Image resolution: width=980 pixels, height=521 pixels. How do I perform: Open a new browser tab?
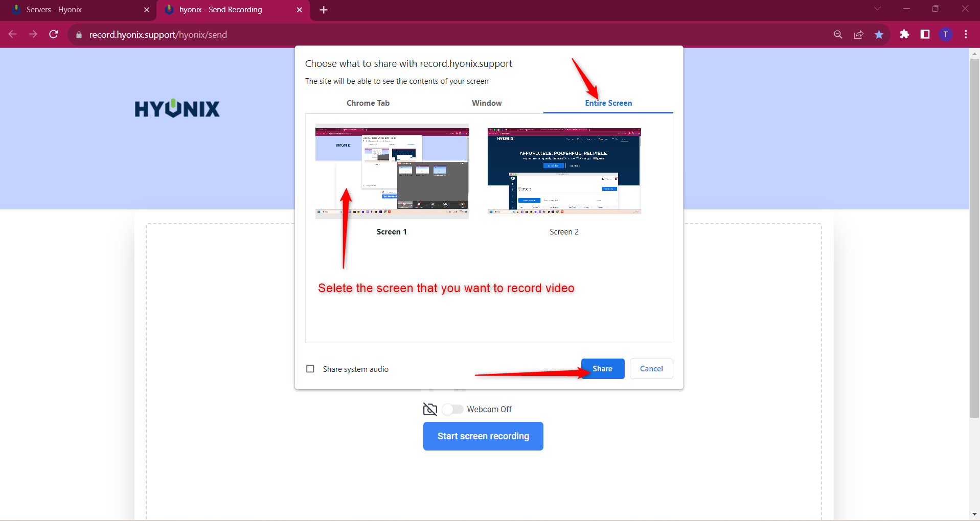324,10
